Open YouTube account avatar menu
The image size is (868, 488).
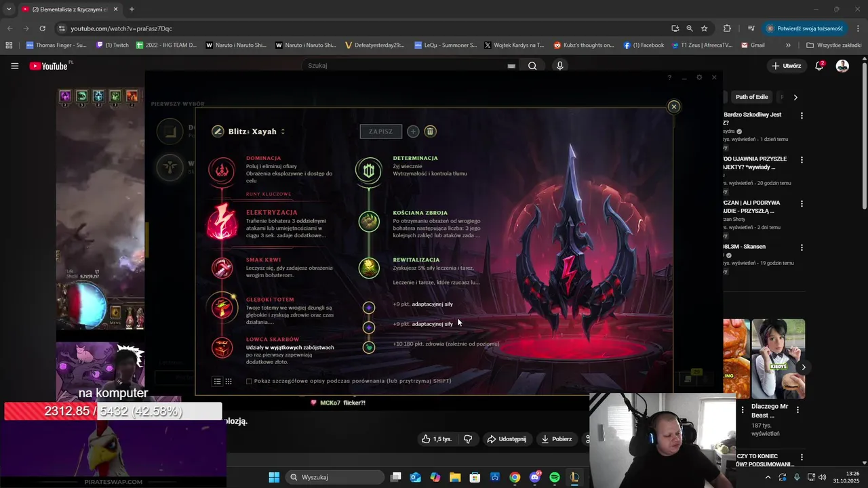(x=842, y=66)
